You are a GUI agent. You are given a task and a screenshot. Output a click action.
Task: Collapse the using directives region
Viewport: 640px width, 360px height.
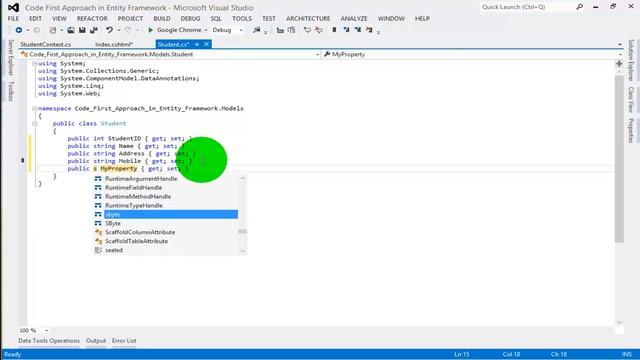coord(34,64)
